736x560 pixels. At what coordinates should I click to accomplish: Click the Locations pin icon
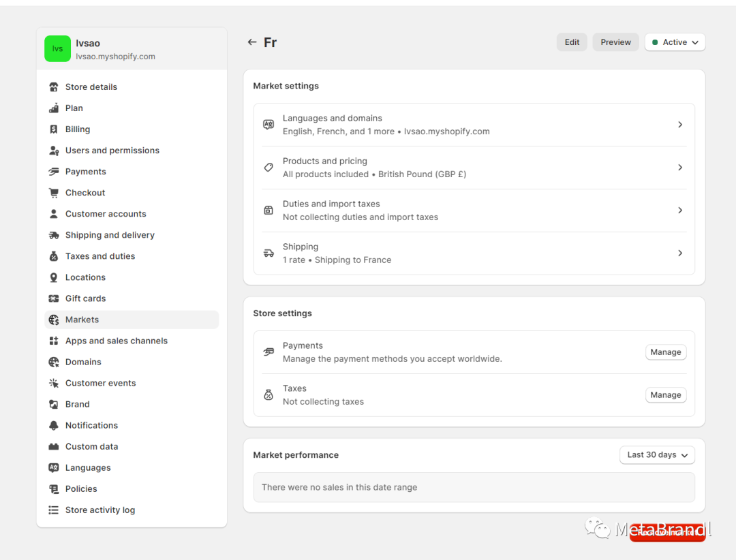click(54, 277)
